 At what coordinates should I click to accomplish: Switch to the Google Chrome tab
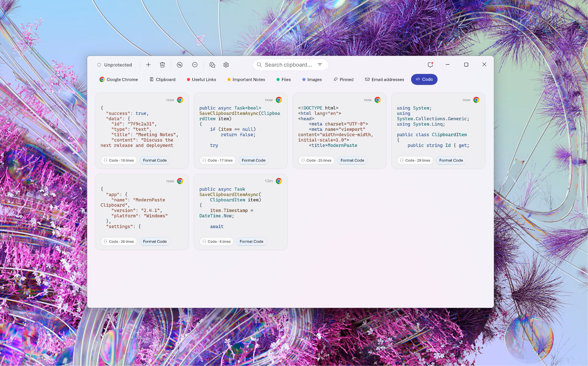[x=119, y=79]
